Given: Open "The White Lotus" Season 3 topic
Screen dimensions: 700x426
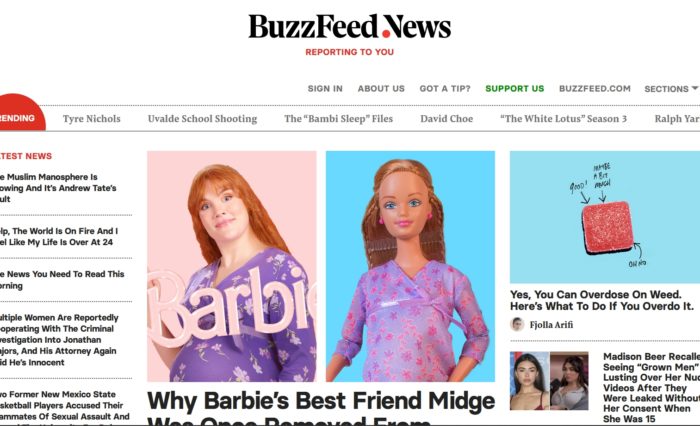Looking at the screenshot, I should (563, 119).
